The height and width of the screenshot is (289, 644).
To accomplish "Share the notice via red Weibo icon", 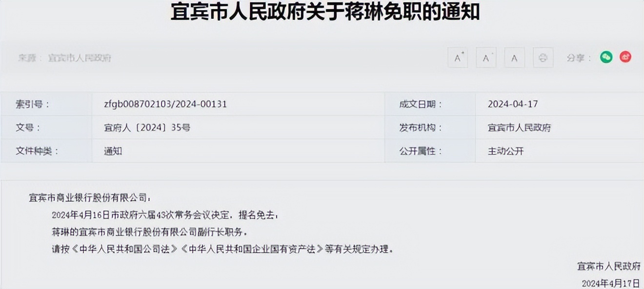I will point(625,57).
